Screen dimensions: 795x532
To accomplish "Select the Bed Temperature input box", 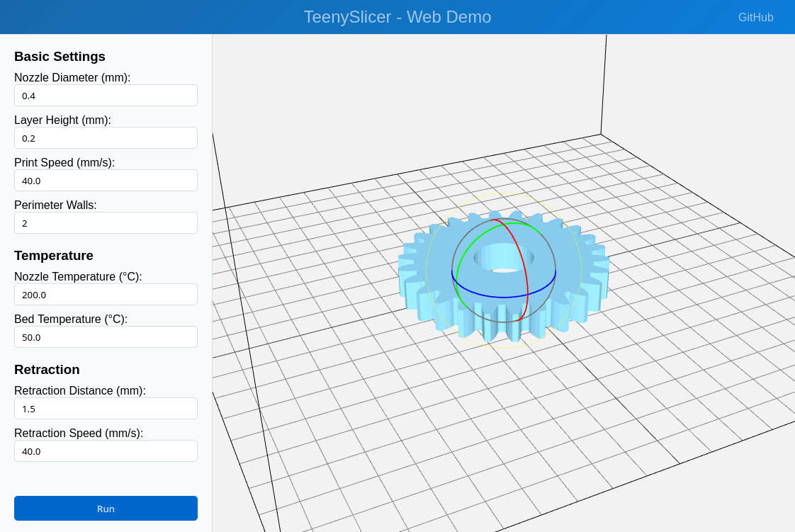I will click(106, 337).
